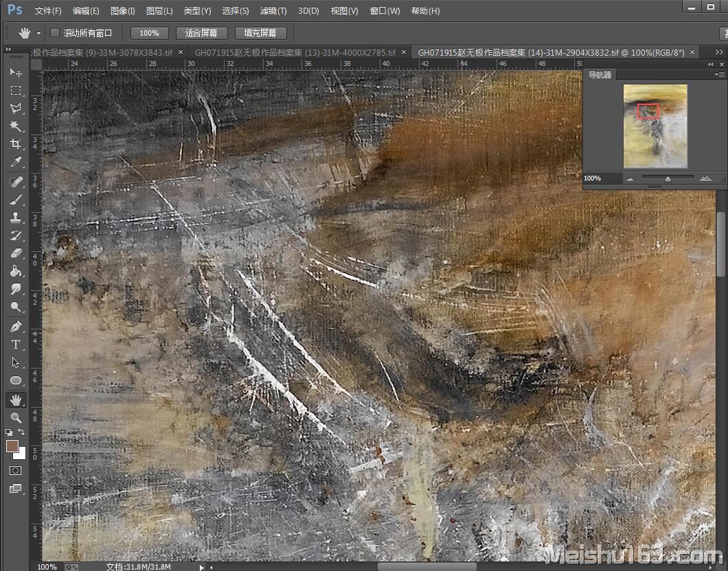This screenshot has width=728, height=571.
Task: Select the Ellipse shape tool
Action: click(x=16, y=380)
